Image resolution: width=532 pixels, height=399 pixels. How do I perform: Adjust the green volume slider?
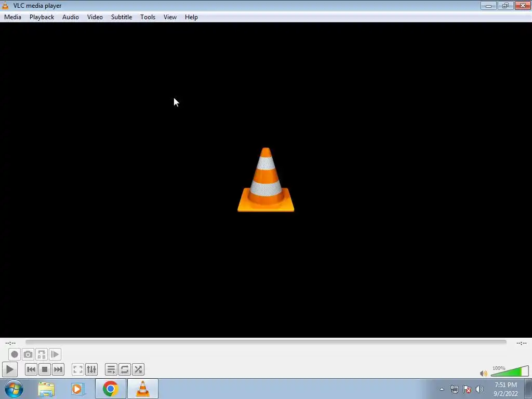[510, 371]
